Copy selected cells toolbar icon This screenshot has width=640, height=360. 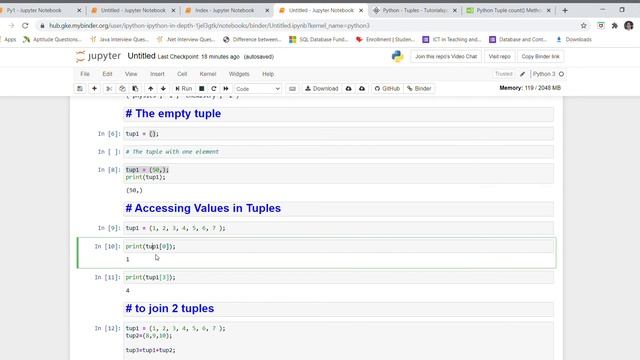tap(122, 89)
